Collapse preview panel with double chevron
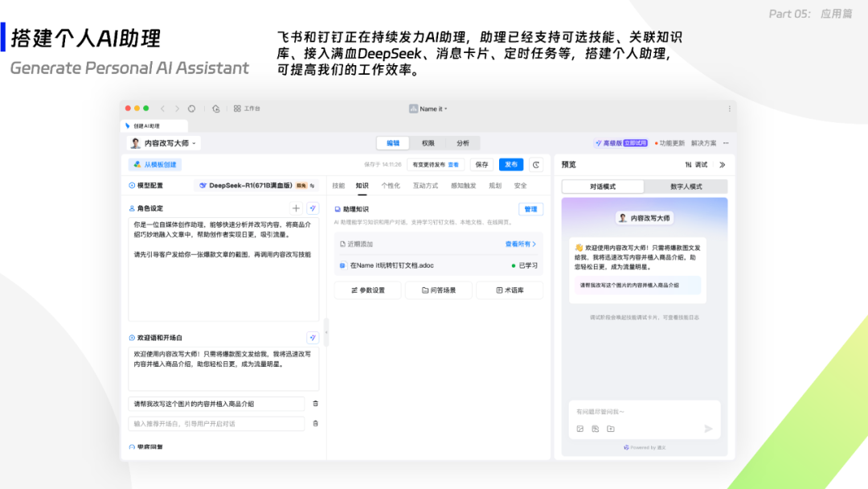This screenshot has width=868, height=489. [x=723, y=165]
